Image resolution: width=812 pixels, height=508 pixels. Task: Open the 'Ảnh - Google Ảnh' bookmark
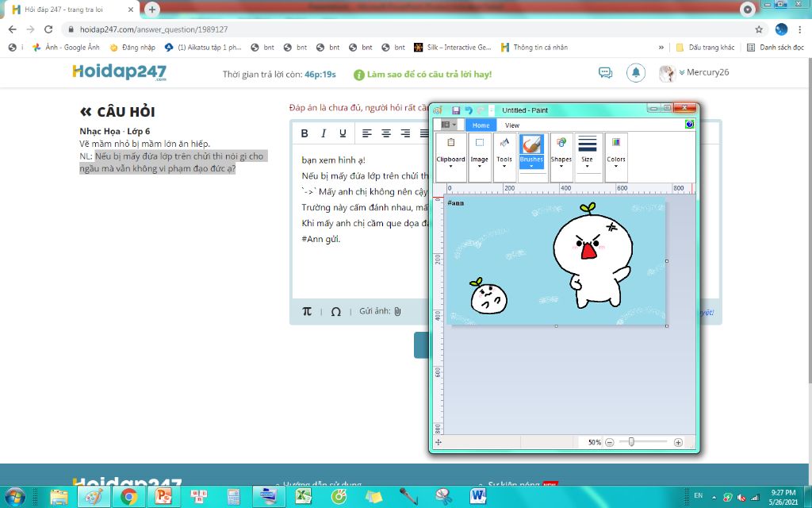coord(66,47)
